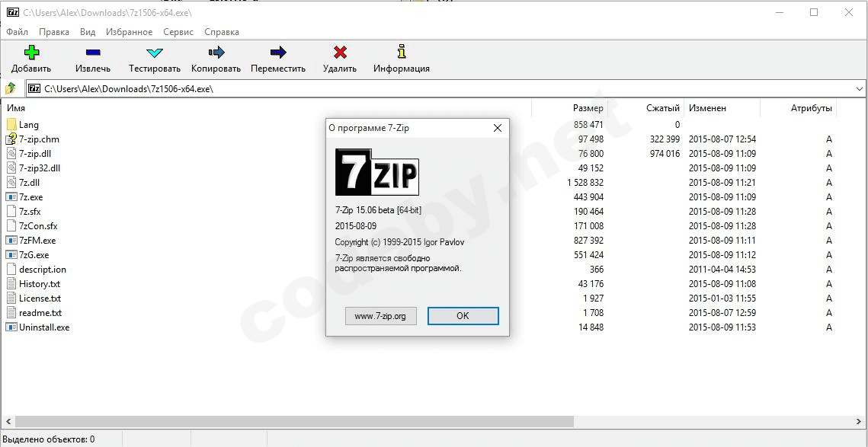Click the size value 366

click(596, 270)
